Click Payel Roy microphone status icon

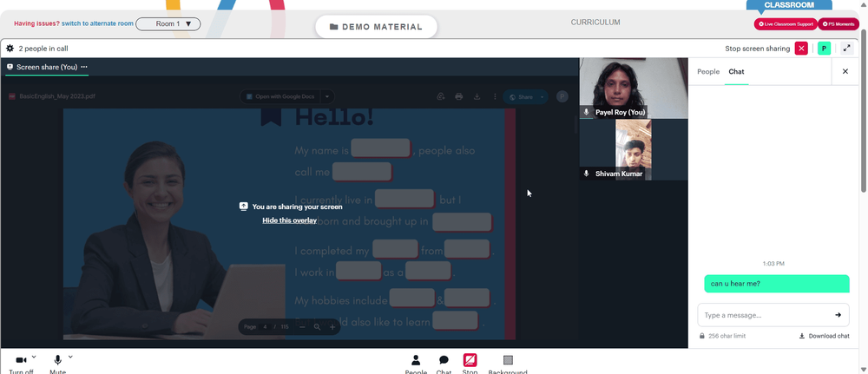point(586,112)
